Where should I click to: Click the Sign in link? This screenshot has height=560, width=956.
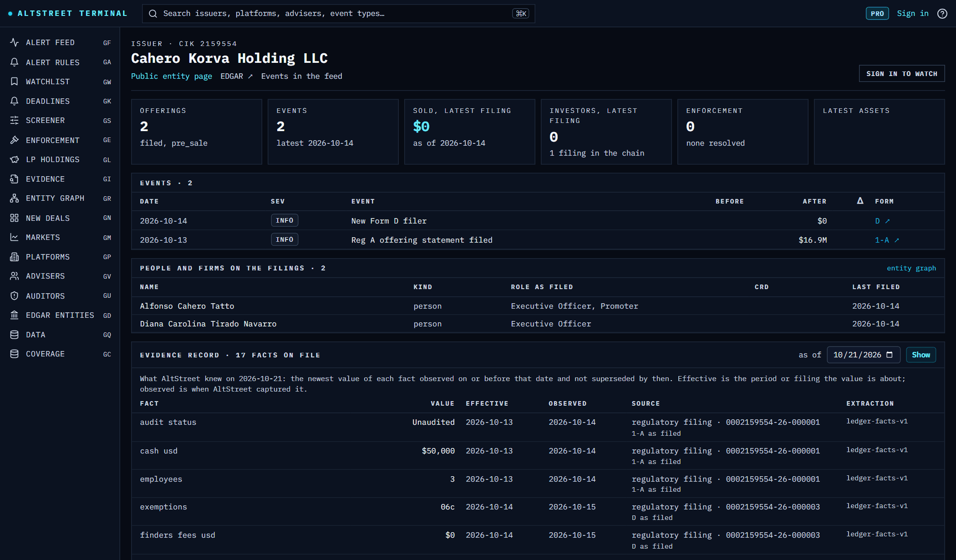point(913,14)
